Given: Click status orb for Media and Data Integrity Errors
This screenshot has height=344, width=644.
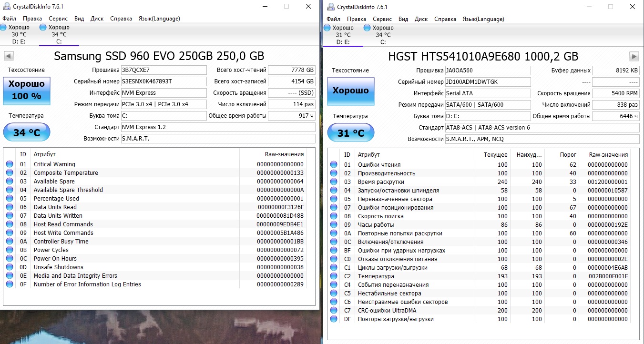Looking at the screenshot, I should pyautogui.click(x=10, y=276).
